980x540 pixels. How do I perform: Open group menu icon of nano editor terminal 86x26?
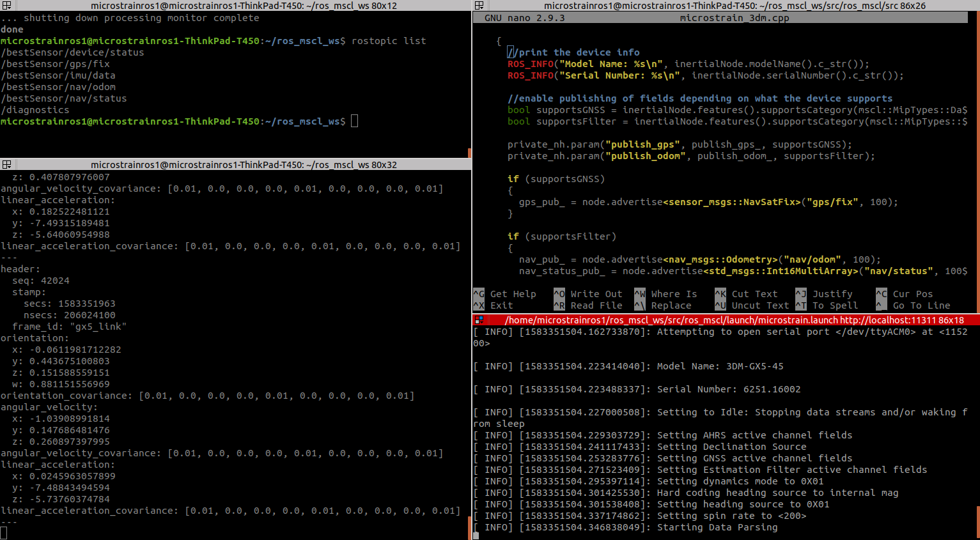pyautogui.click(x=479, y=5)
